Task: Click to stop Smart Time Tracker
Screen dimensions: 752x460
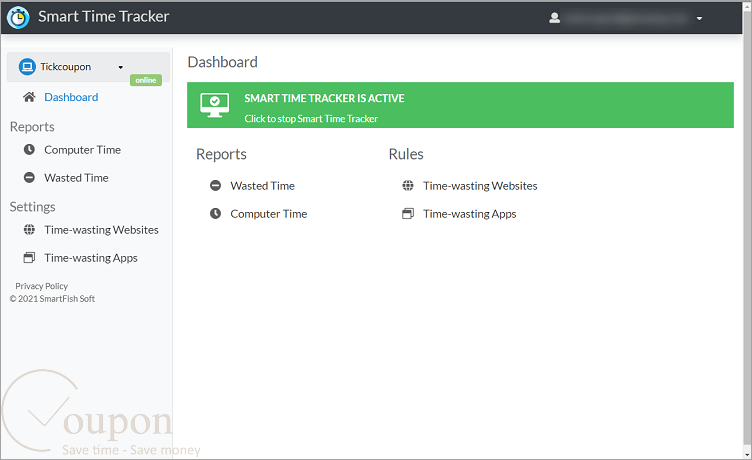Action: [x=311, y=118]
